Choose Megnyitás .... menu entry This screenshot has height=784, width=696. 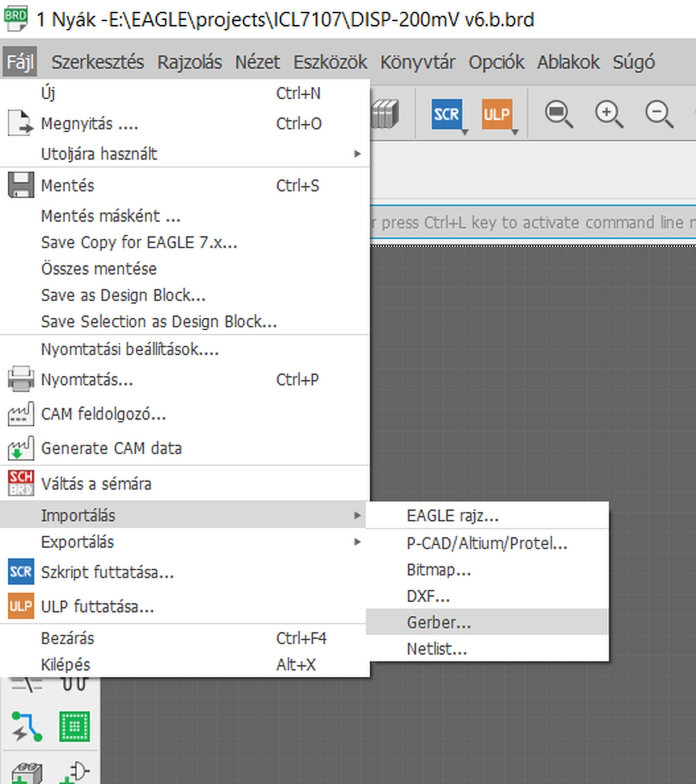point(185,123)
